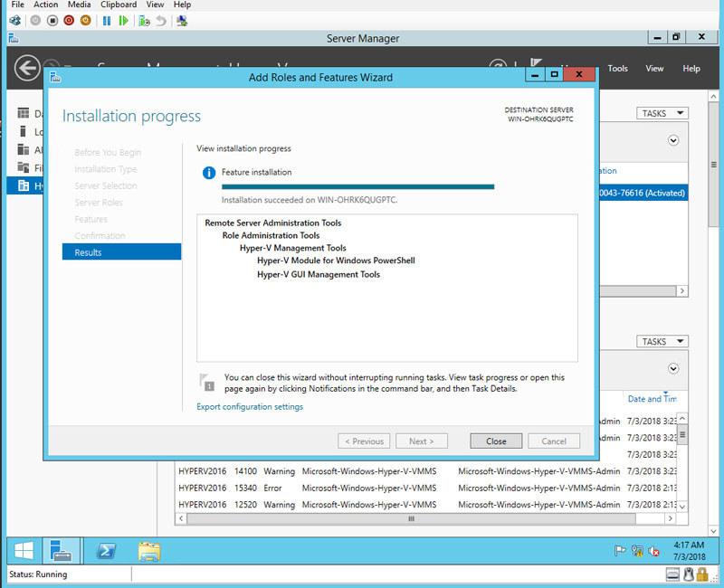Open Server Manager Help menu
Image resolution: width=724 pixels, height=588 pixels.
[x=691, y=69]
